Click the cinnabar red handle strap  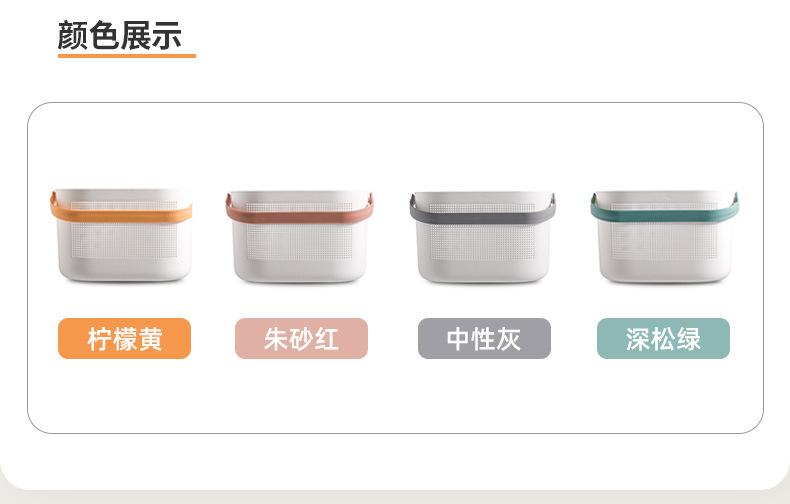point(299,215)
